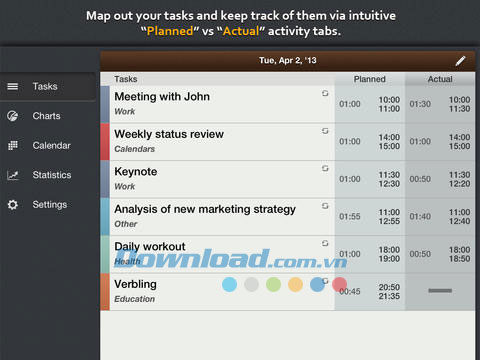Viewport: 480px width, 360px height.
Task: Click Meeting with John actual duration 01:30
Action: pos(420,104)
